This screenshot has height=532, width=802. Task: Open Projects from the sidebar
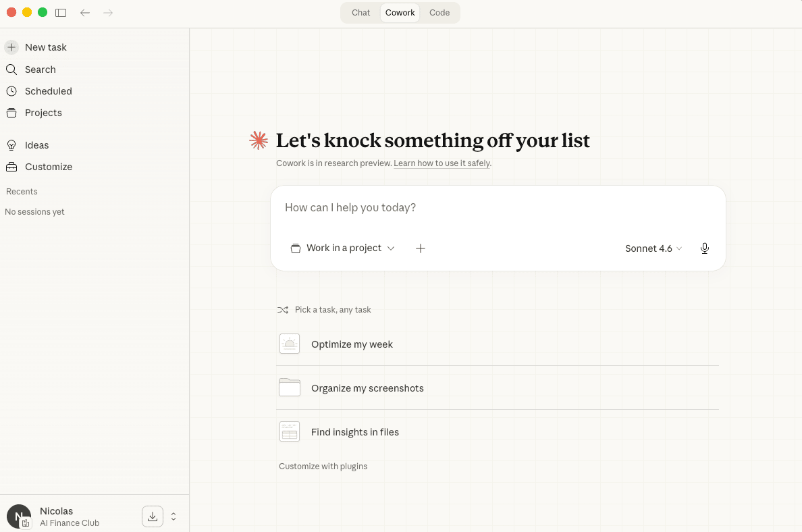(43, 113)
